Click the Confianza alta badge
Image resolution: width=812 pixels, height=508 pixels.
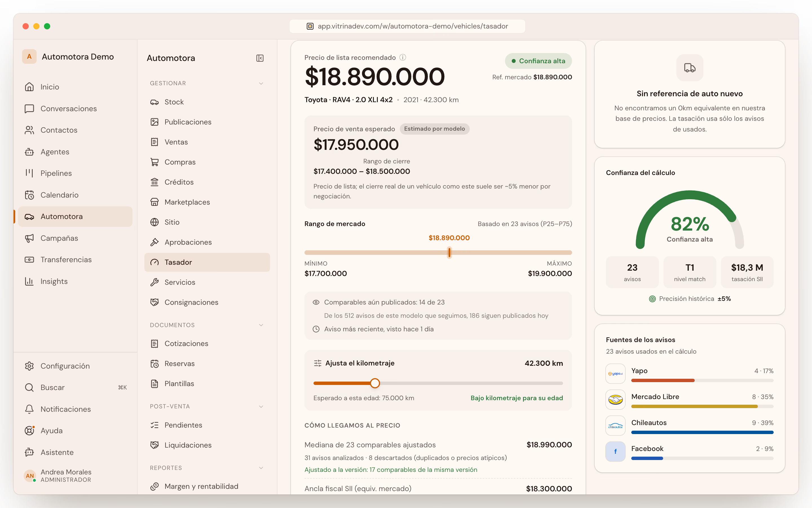(538, 61)
